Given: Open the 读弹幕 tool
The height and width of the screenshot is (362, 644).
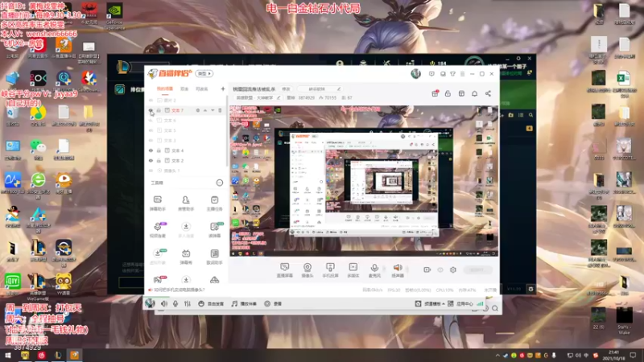Looking at the screenshot, I should 214,230.
